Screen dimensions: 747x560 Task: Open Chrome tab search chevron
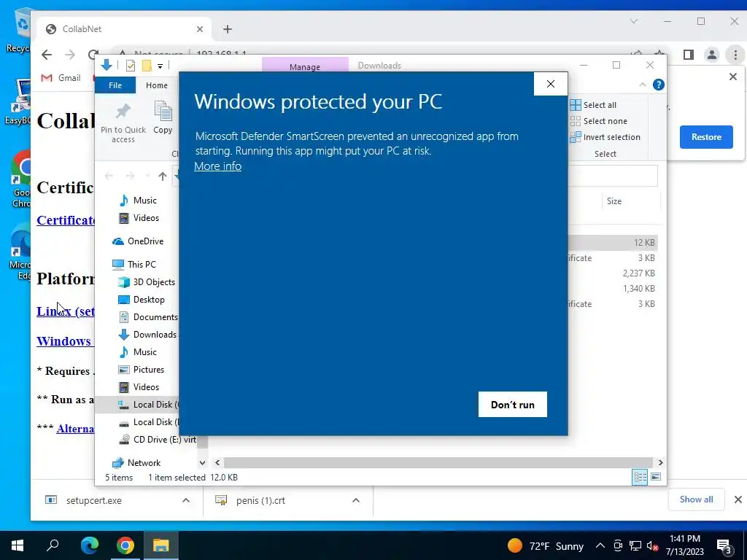coord(634,21)
